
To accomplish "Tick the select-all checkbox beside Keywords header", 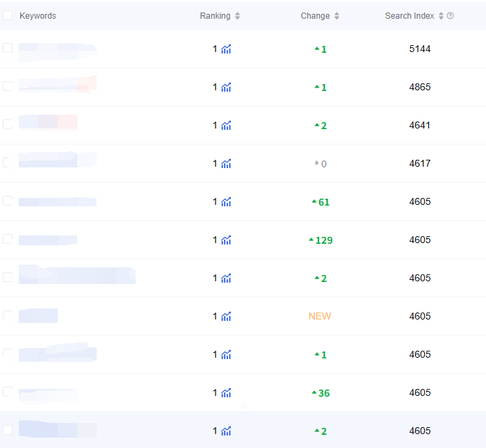I will [8, 15].
